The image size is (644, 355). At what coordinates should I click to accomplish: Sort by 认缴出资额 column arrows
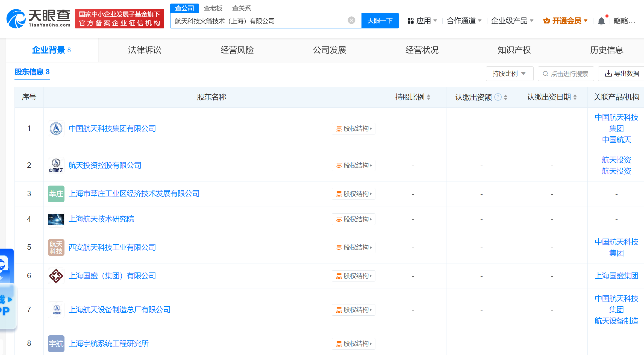tap(506, 97)
